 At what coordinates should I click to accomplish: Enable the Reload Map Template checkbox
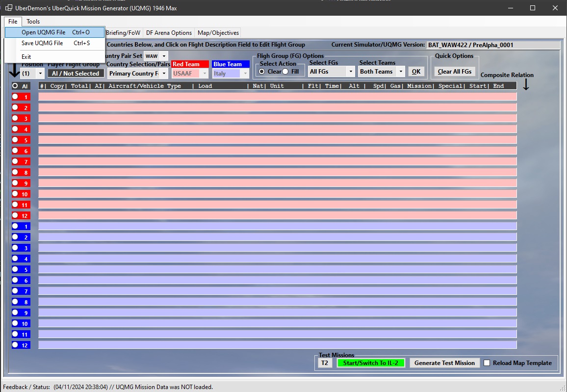click(x=487, y=363)
